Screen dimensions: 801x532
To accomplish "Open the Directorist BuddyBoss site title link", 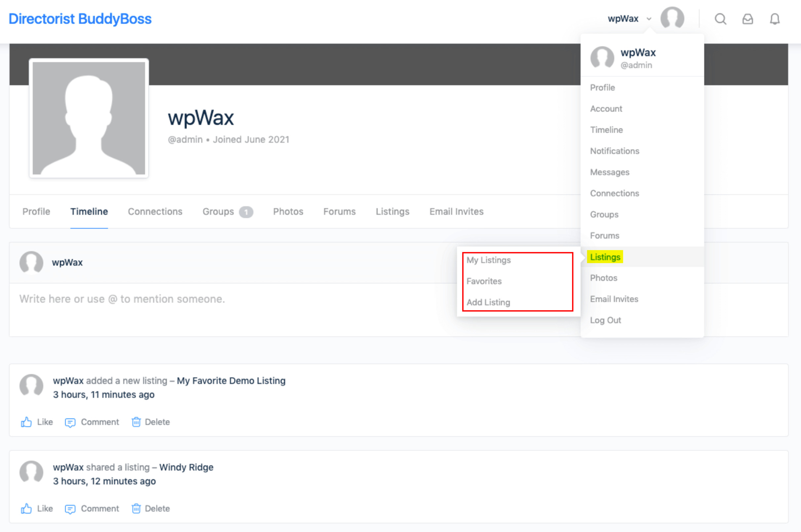I will [80, 19].
